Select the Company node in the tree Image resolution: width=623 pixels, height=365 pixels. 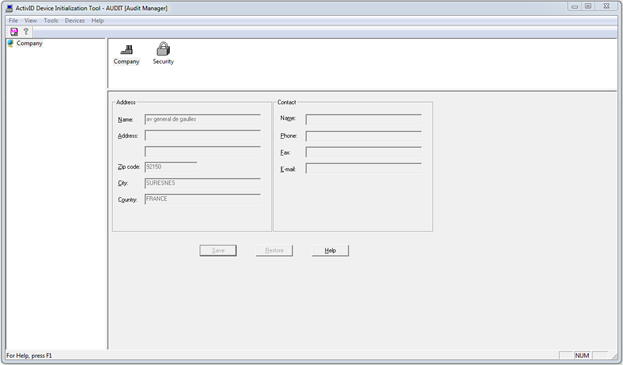pos(29,43)
